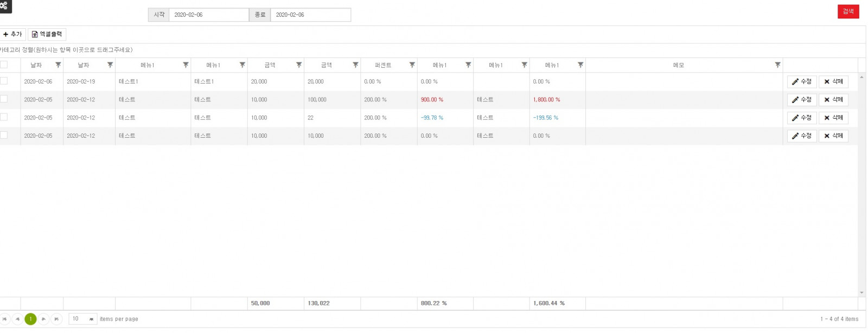Open filter dropdown for first 메뉴1 column
Screen dimensions: 868x333
coord(186,65)
